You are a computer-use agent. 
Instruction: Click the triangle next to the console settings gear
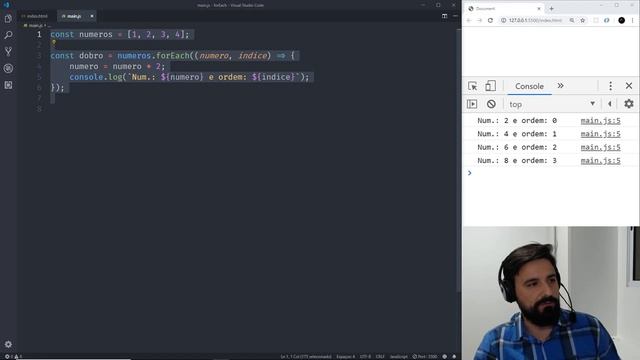tap(610, 104)
